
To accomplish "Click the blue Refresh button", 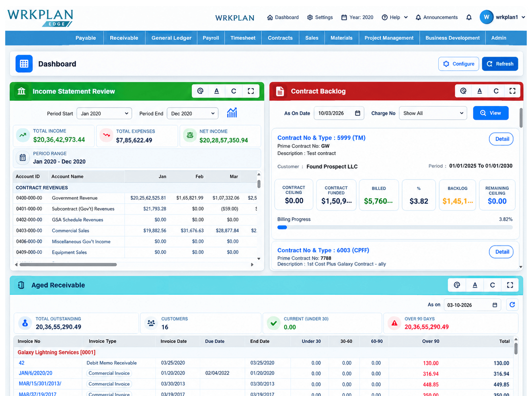I will (500, 64).
